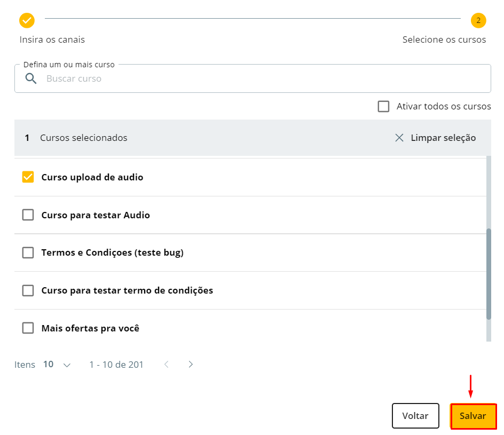Click the Voltar button
504x435 pixels.
pyautogui.click(x=415, y=416)
